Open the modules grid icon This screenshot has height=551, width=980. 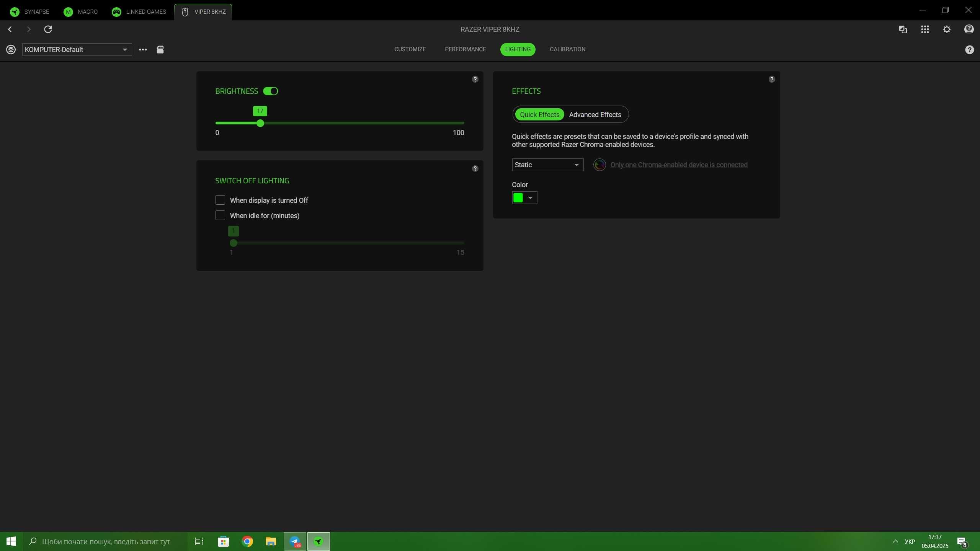(925, 29)
